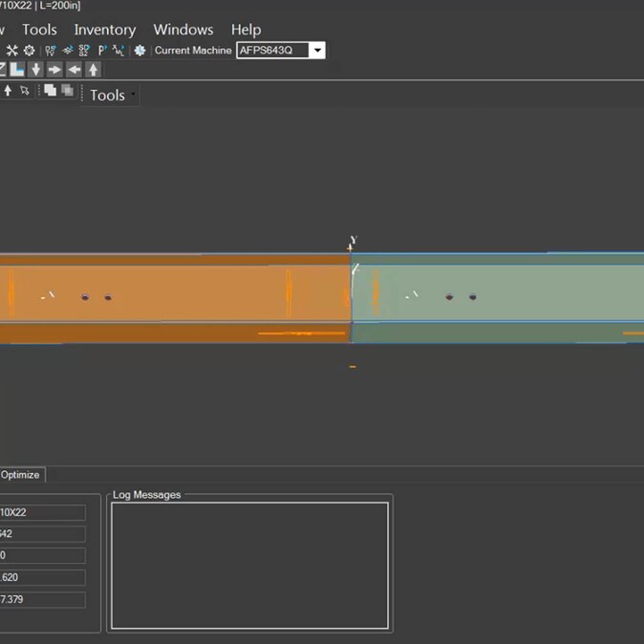Image resolution: width=644 pixels, height=644 pixels.
Task: Click the AFPS643Q machine field
Action: click(x=272, y=50)
